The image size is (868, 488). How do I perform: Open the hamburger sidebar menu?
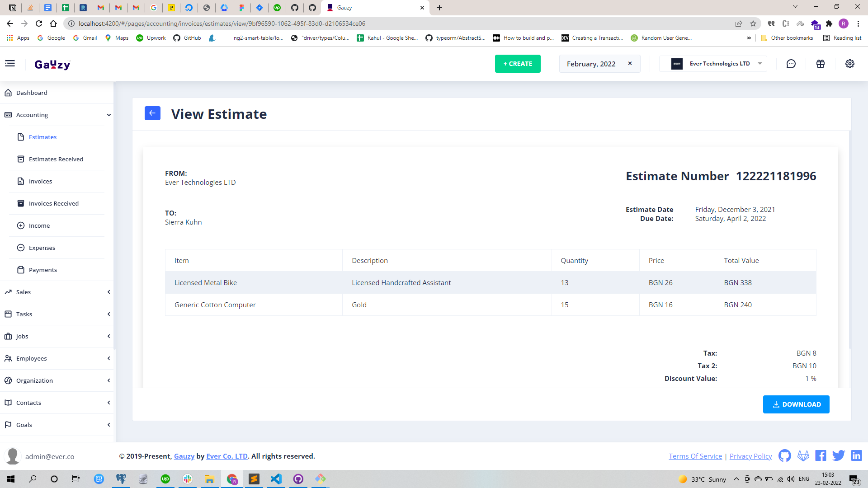[10, 64]
